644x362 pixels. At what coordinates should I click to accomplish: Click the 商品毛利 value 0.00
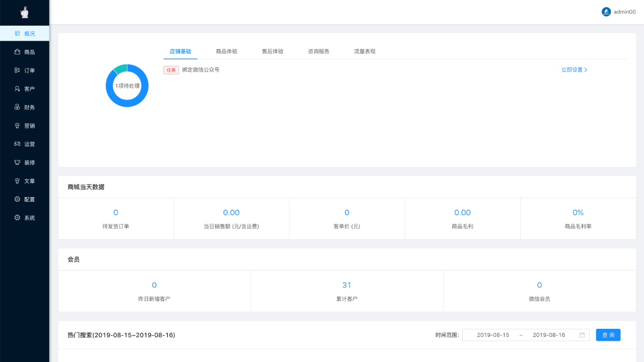[x=462, y=213]
